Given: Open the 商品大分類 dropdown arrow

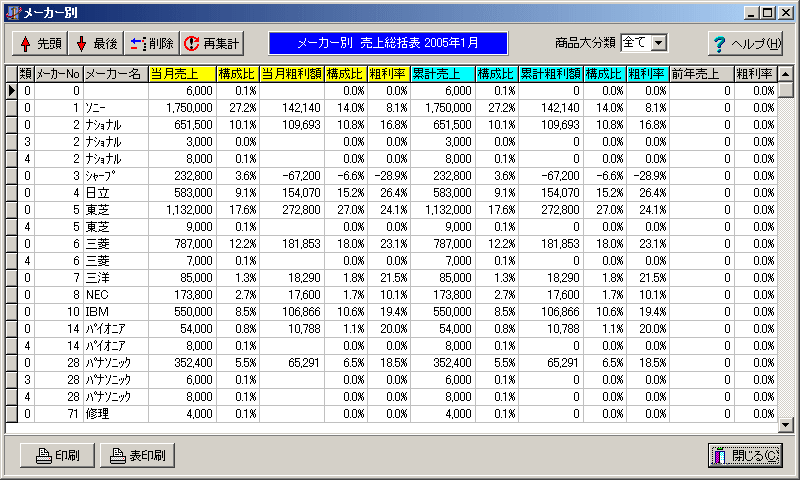Looking at the screenshot, I should click(659, 43).
